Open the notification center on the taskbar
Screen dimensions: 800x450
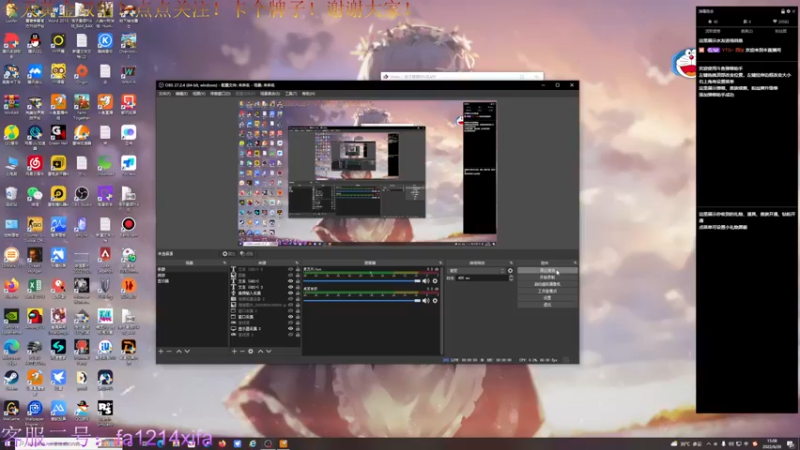[790, 444]
